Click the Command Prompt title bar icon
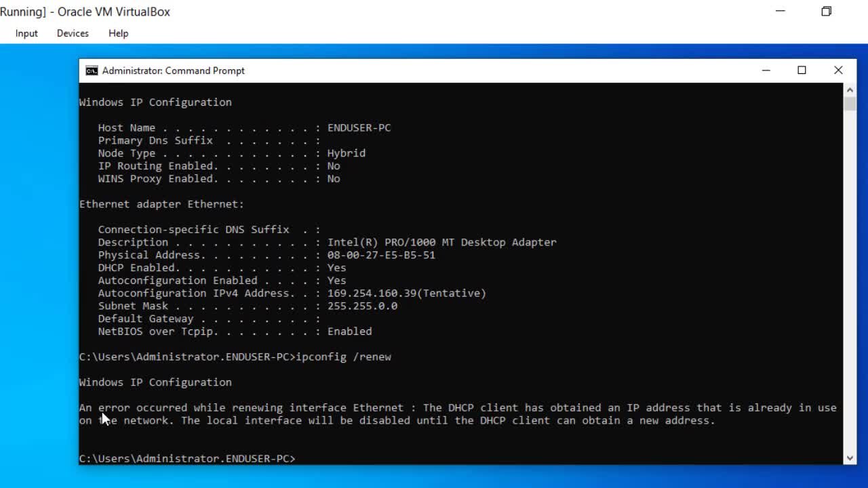The image size is (868, 488). 92,70
